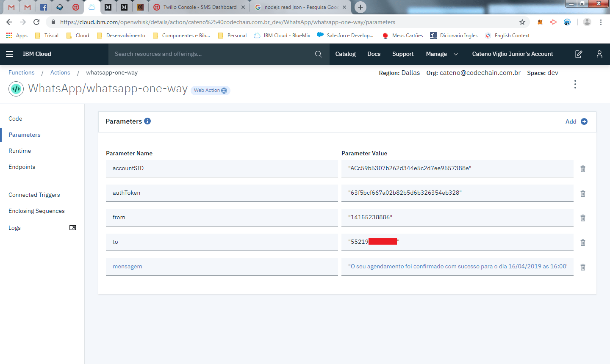Delete the to parameter
Screen dimensions: 610x364
(x=583, y=242)
